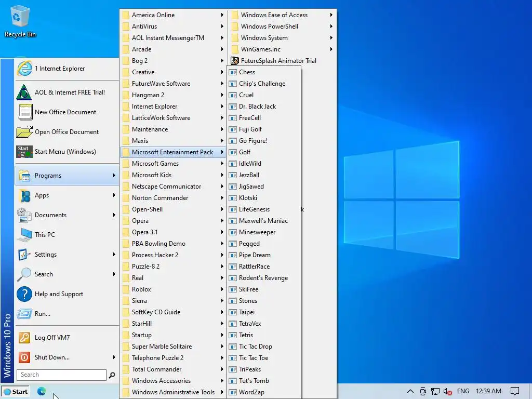This screenshot has height=399, width=532.
Task: Open the Norton Commander folder
Action: tap(173, 198)
